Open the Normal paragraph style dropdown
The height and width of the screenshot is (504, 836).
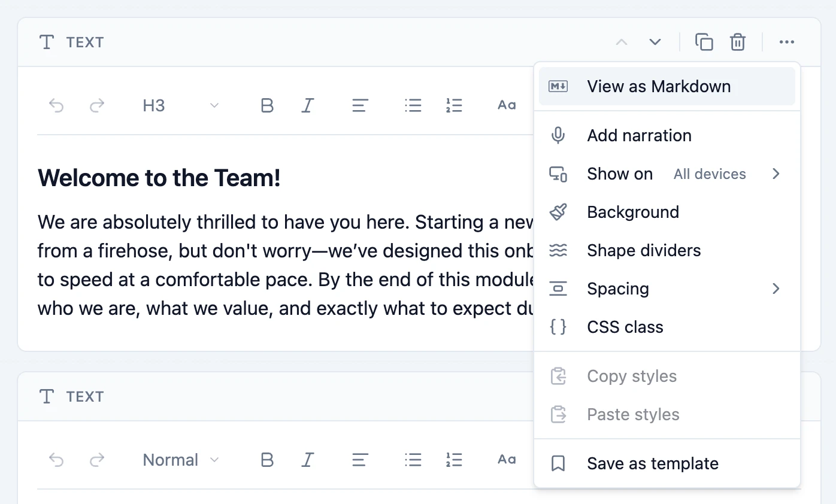click(181, 460)
